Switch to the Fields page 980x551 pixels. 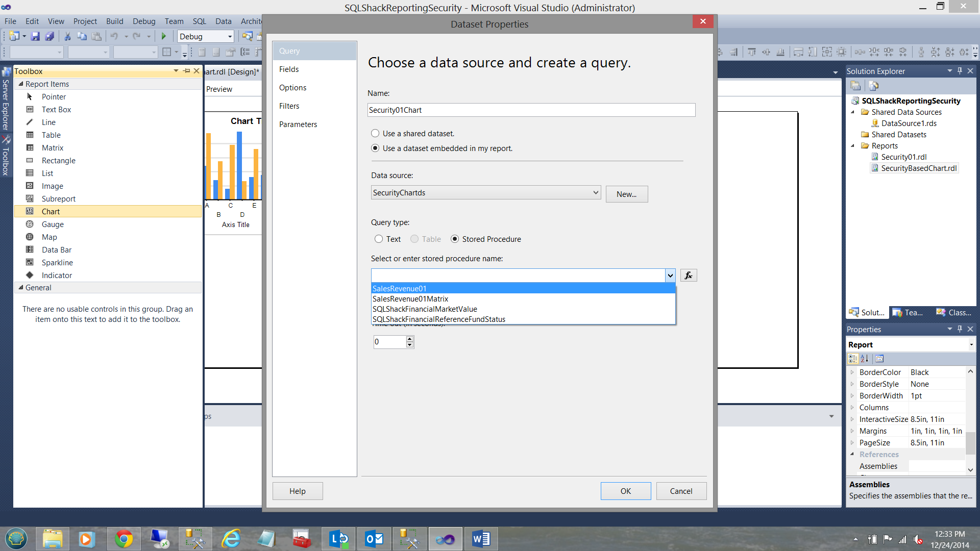click(x=289, y=69)
